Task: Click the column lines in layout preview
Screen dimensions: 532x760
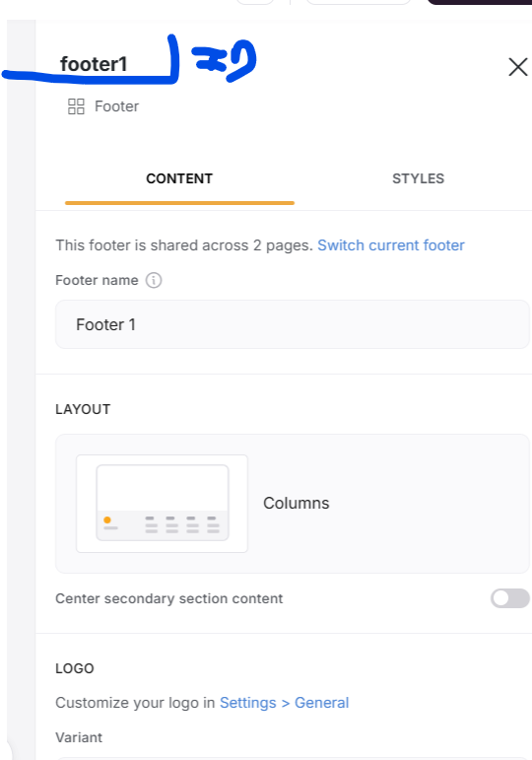Action: (x=182, y=524)
